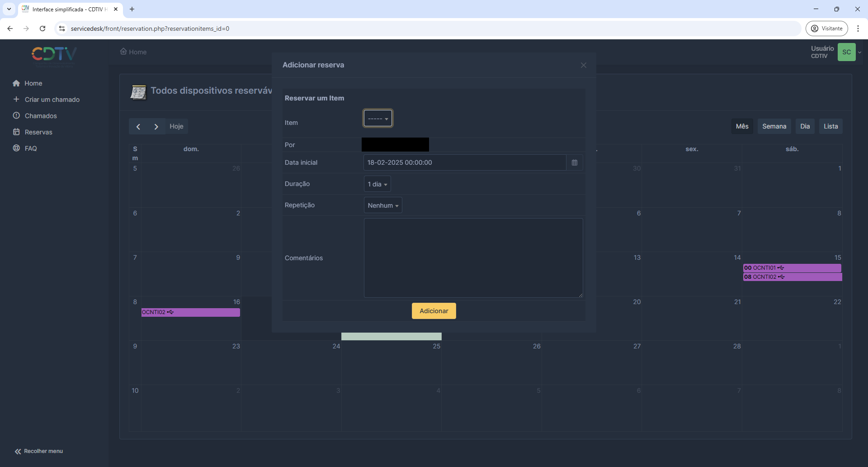Click the CDTV logo
The height and width of the screenshot is (467, 868).
pos(54,54)
